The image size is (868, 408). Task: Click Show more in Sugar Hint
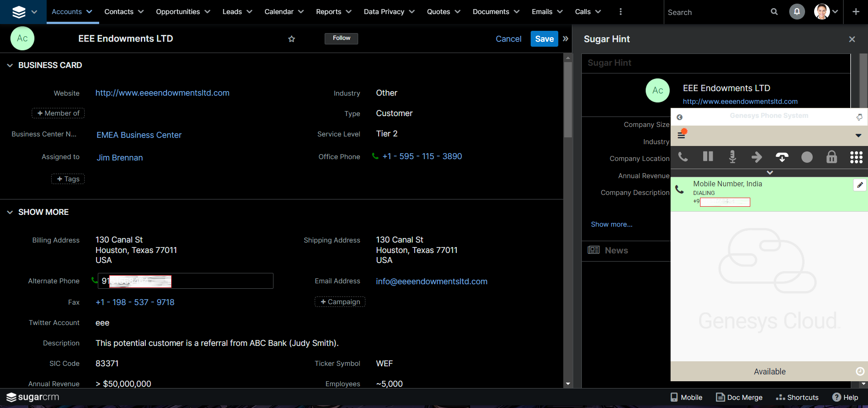coord(612,224)
